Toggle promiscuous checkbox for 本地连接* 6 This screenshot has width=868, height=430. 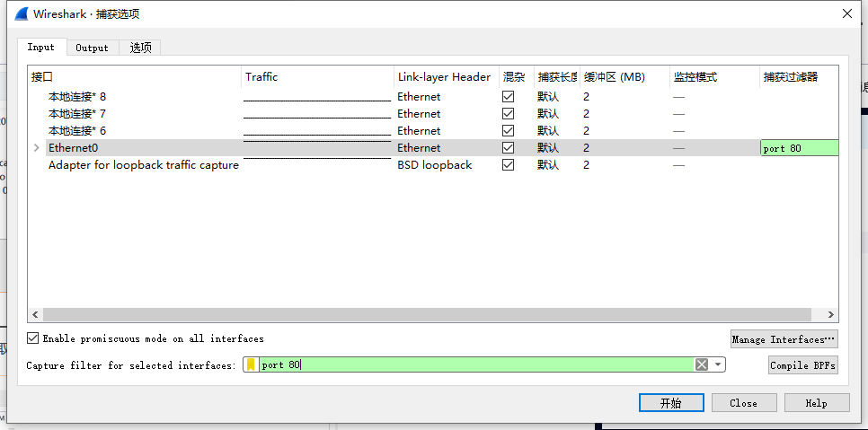[x=508, y=131]
